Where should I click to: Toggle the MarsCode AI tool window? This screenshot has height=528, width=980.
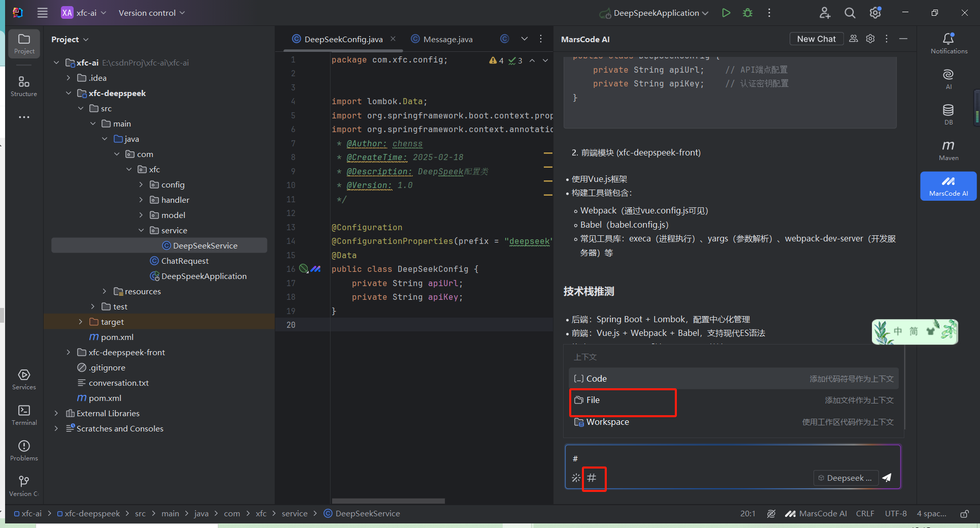pyautogui.click(x=949, y=186)
